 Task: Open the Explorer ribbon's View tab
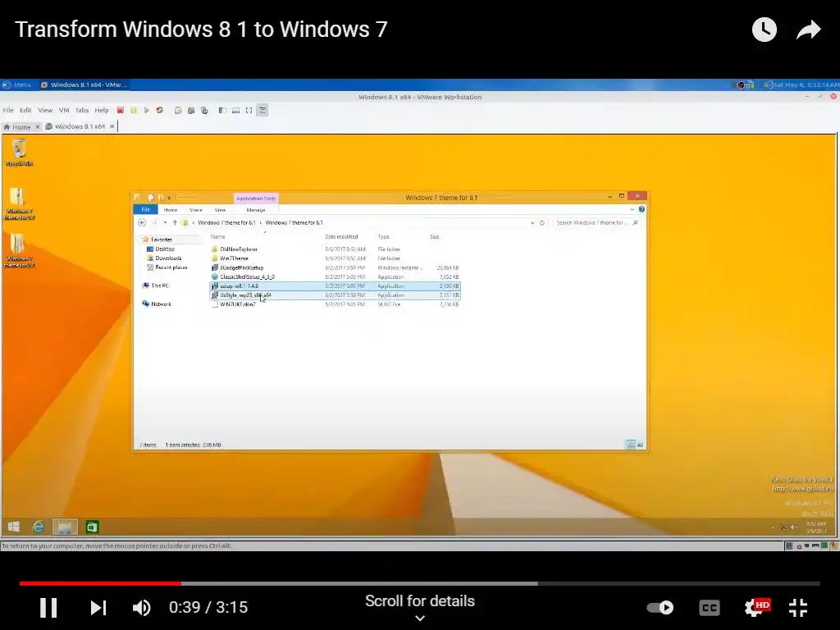(x=220, y=210)
